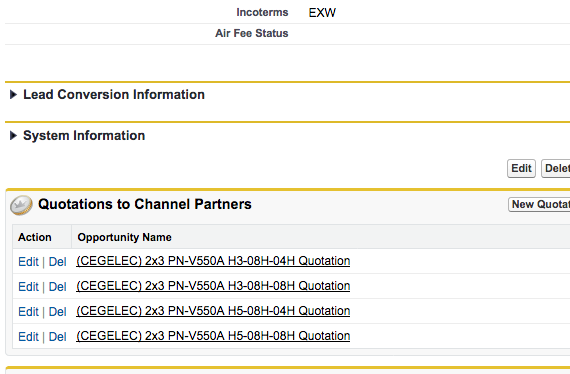Delete the H3-08H-08H quotation row

coord(57,287)
